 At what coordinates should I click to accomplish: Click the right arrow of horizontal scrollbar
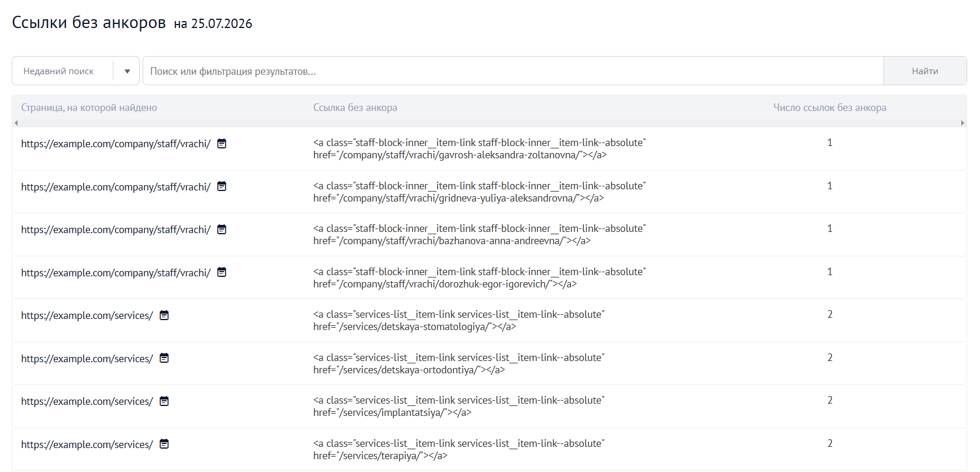(962, 123)
